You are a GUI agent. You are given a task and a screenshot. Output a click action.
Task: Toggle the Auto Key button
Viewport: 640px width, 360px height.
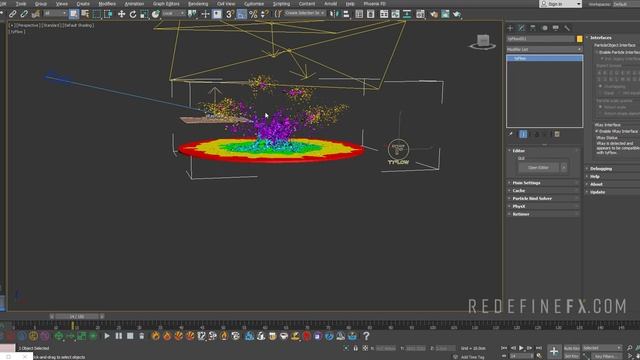pyautogui.click(x=571, y=348)
